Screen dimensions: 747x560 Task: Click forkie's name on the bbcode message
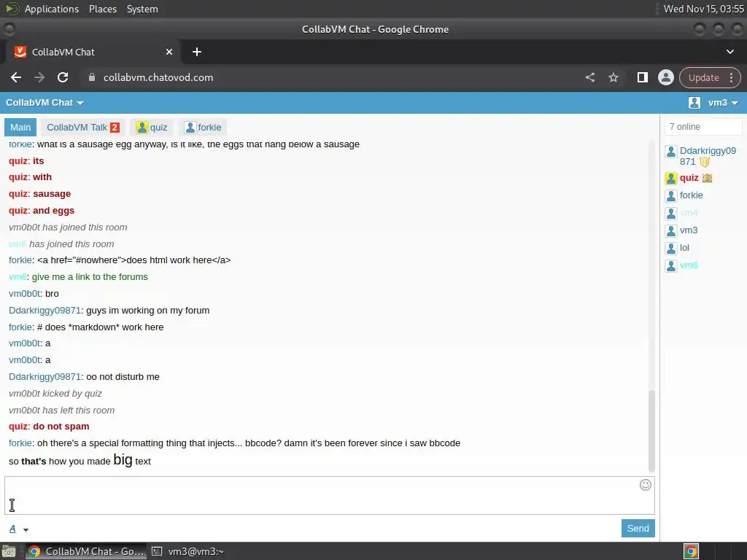click(20, 443)
